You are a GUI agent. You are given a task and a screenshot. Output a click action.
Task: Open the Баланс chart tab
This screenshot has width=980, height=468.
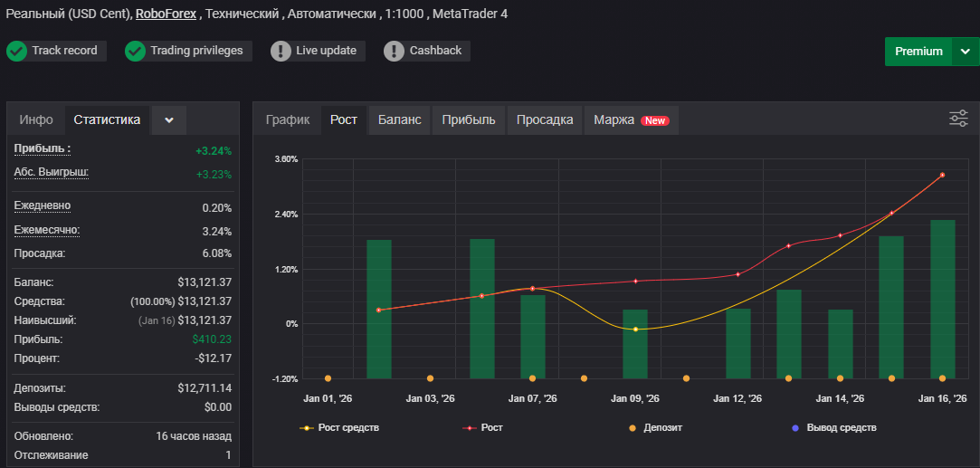click(399, 120)
